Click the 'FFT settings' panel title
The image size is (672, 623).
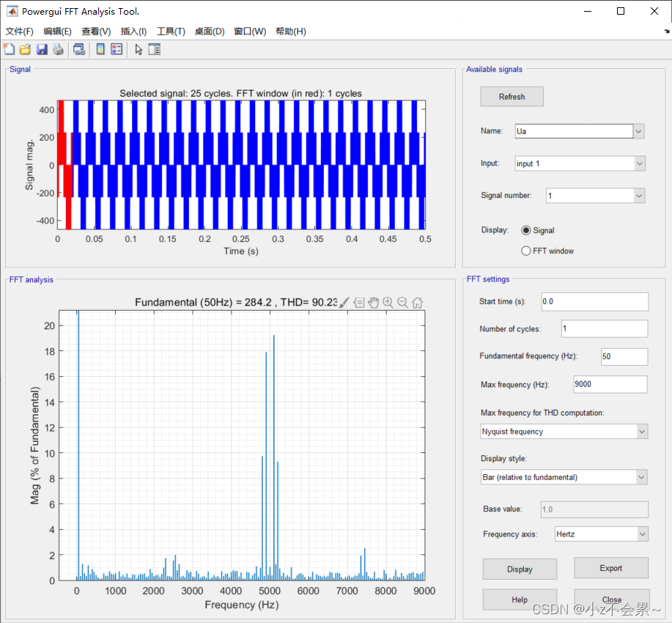488,279
